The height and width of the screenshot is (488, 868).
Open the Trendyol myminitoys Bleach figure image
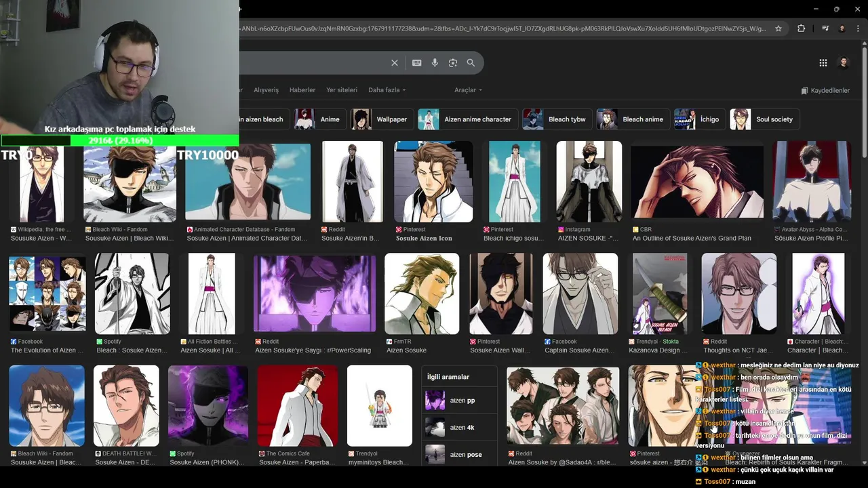tap(380, 405)
